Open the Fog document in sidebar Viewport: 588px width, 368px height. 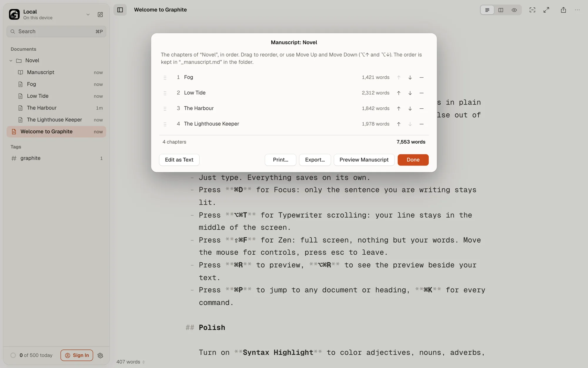(56, 84)
